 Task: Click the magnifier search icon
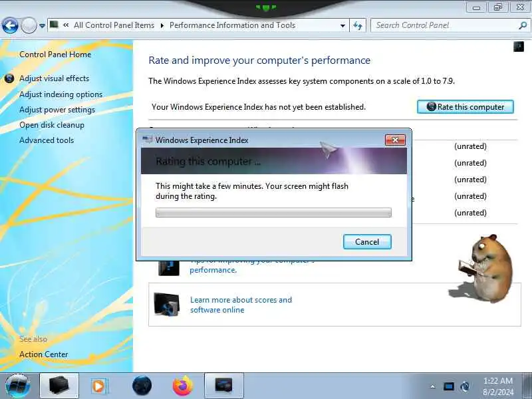pyautogui.click(x=523, y=25)
